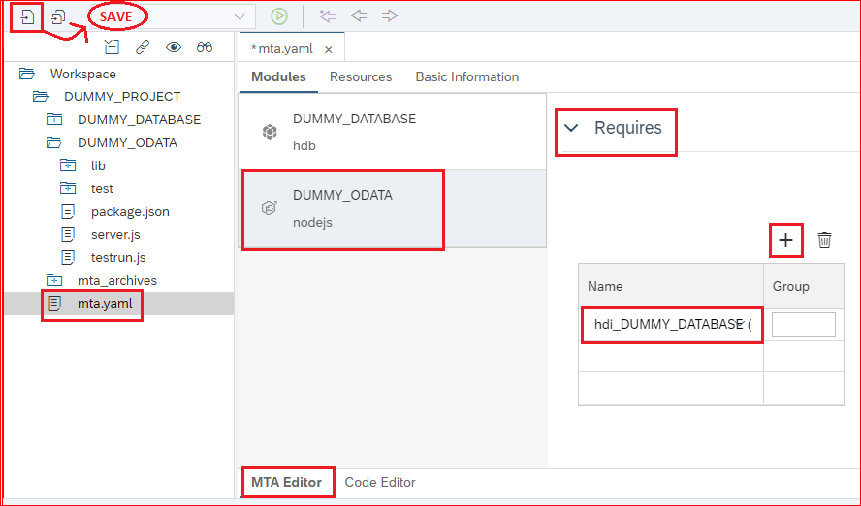This screenshot has height=506, width=861.
Task: Click the testrun.js file icon
Action: point(68,258)
